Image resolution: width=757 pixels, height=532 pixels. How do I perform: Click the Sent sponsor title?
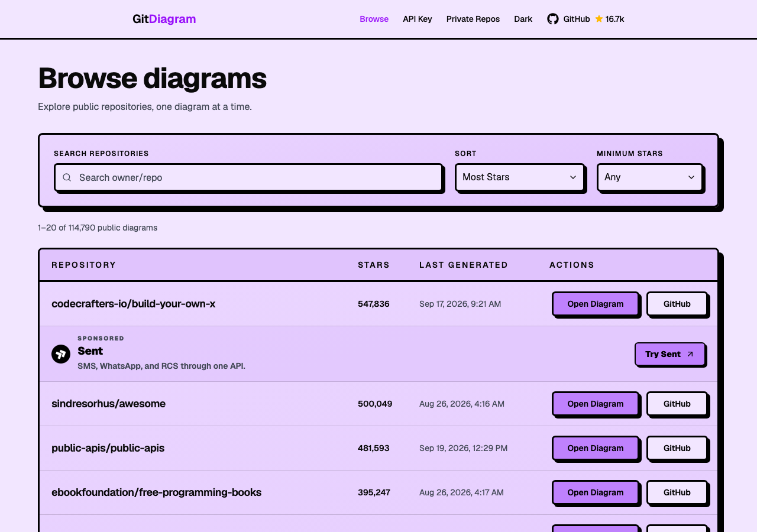point(90,351)
